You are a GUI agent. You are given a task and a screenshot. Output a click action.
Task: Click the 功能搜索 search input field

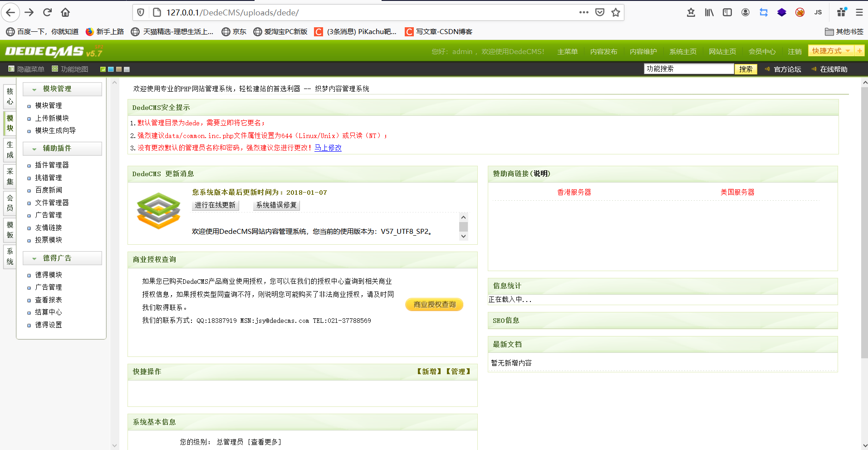click(x=688, y=69)
